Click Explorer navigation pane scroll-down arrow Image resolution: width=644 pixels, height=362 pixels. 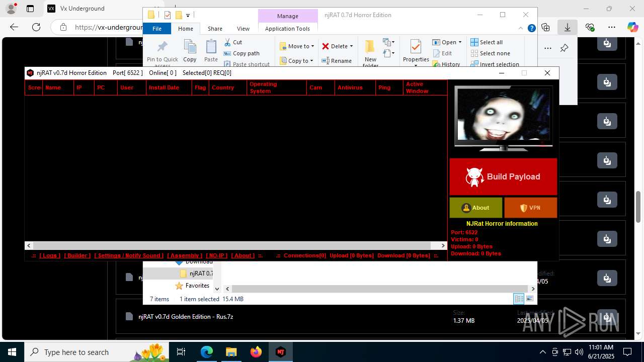[217, 289]
